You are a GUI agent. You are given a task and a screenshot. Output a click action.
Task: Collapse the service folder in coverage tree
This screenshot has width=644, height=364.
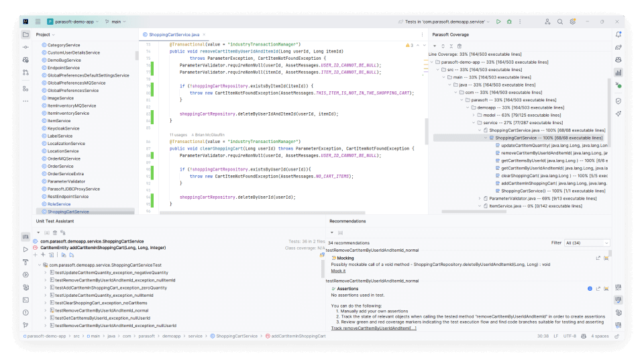pos(474,123)
